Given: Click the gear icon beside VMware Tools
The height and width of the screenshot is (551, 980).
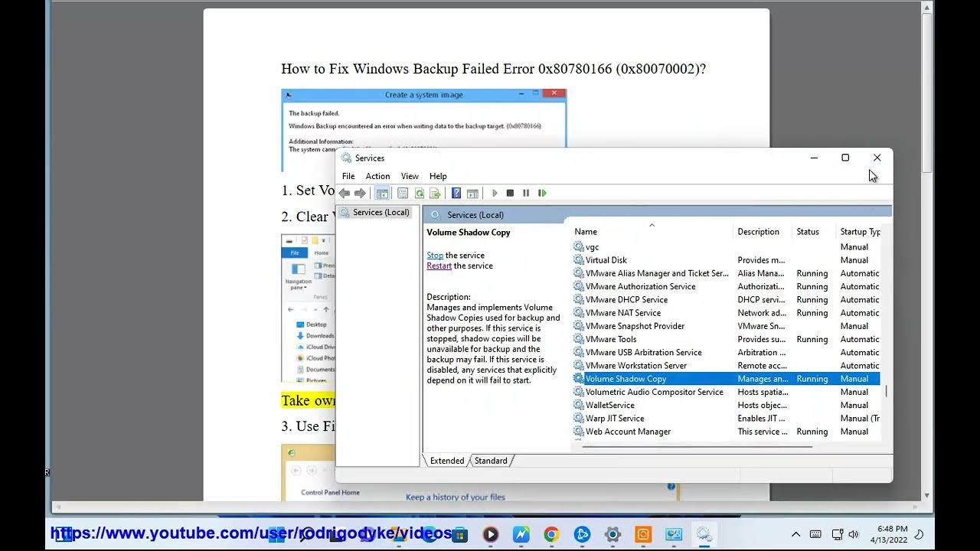Looking at the screenshot, I should coord(579,339).
